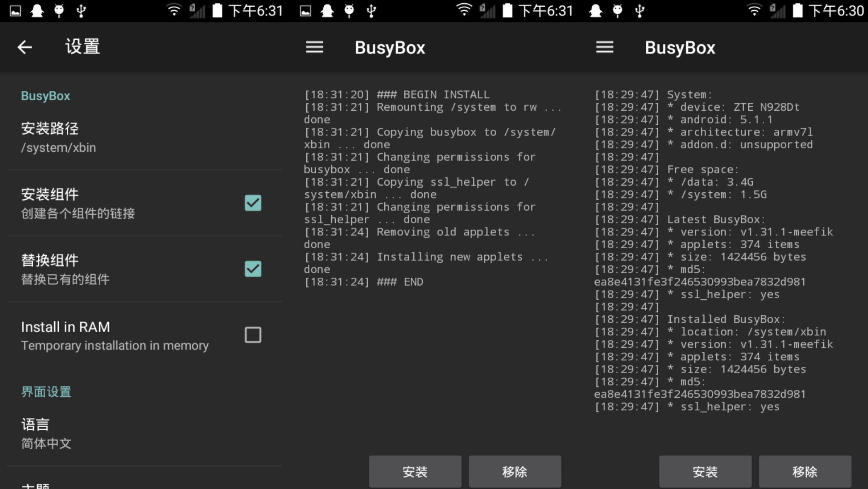Uncheck the 安装组件 checkbox
This screenshot has height=489, width=868.
point(253,203)
